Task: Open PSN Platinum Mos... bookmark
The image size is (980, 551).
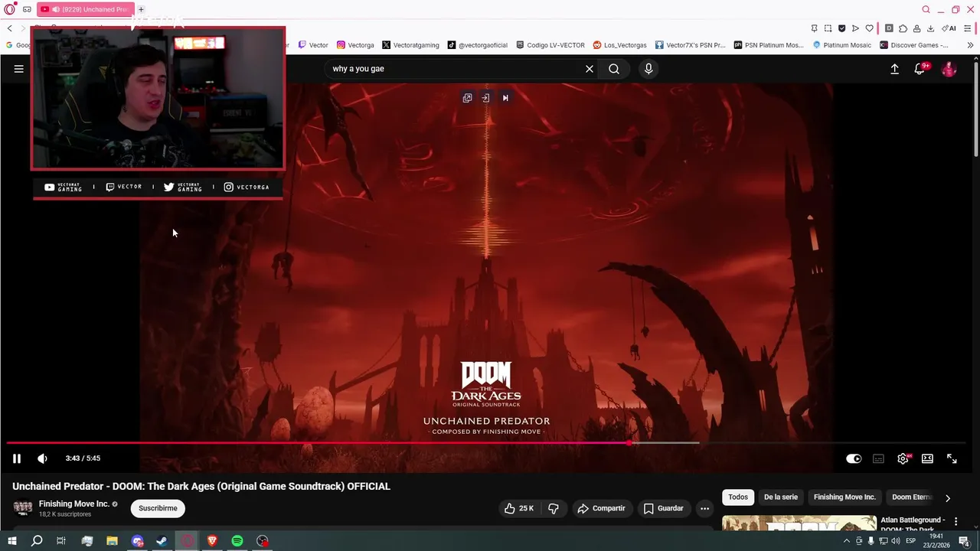Action: 768,45
